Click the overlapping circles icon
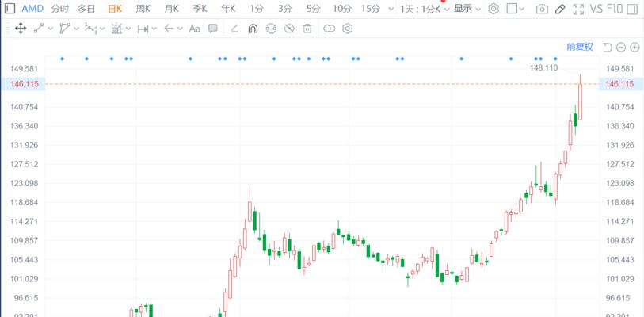Image resolution: width=644 pixels, height=317 pixels. (329, 29)
